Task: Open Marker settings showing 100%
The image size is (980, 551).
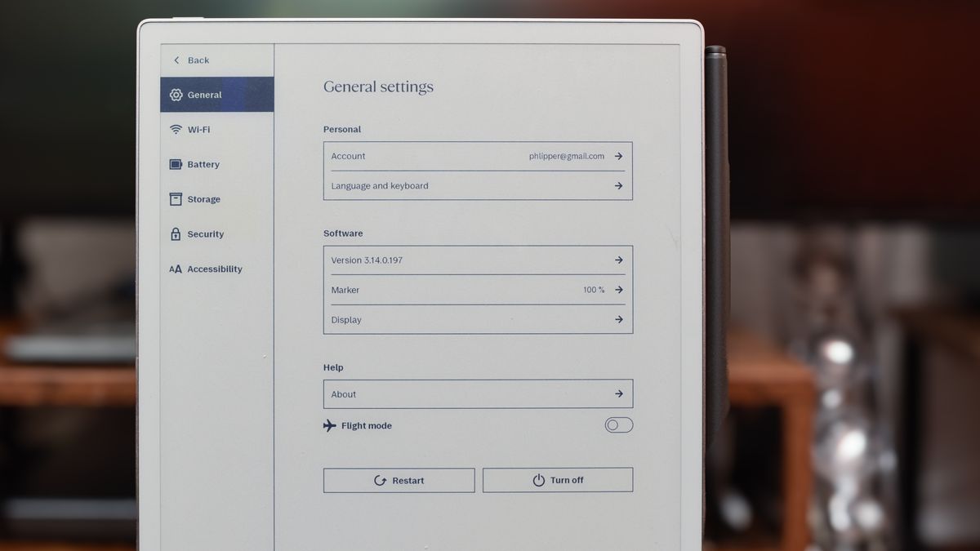Action: pyautogui.click(x=619, y=290)
